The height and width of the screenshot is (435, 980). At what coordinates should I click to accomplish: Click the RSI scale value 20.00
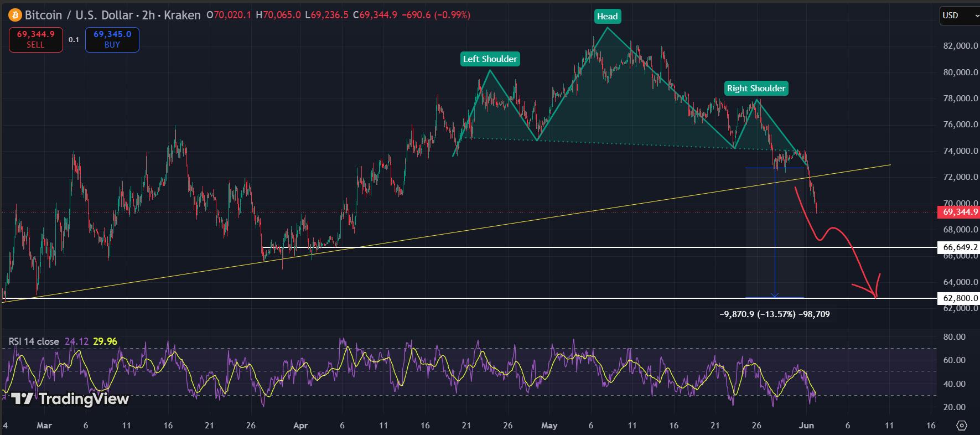point(955,407)
